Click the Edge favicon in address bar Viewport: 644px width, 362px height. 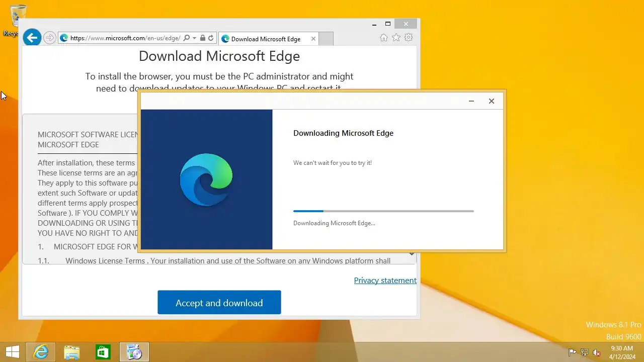tap(64, 38)
